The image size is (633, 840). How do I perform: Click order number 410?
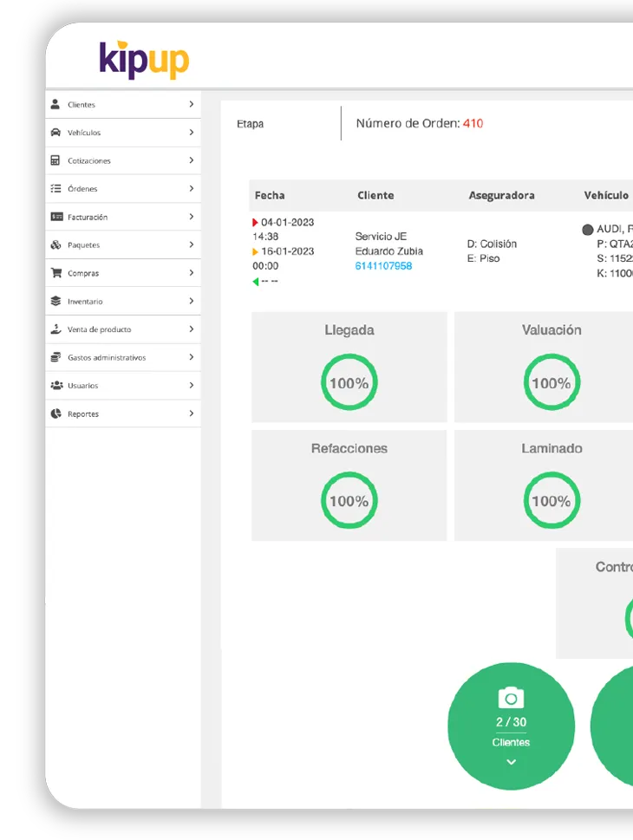tap(473, 123)
